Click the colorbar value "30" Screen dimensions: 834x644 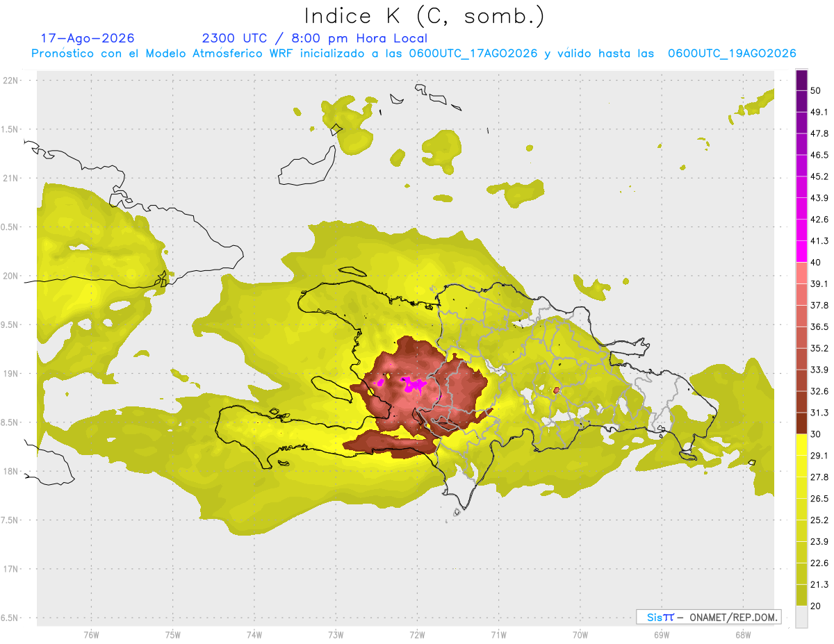[x=815, y=434]
